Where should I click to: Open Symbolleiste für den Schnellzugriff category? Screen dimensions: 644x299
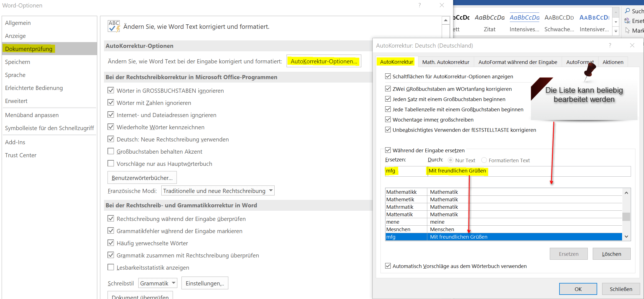coord(49,128)
